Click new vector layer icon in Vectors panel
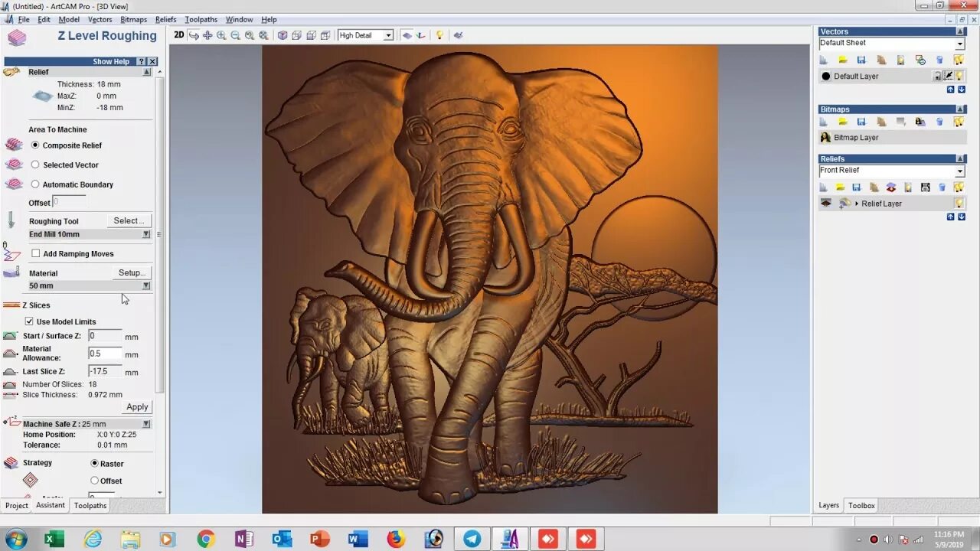 (x=824, y=60)
